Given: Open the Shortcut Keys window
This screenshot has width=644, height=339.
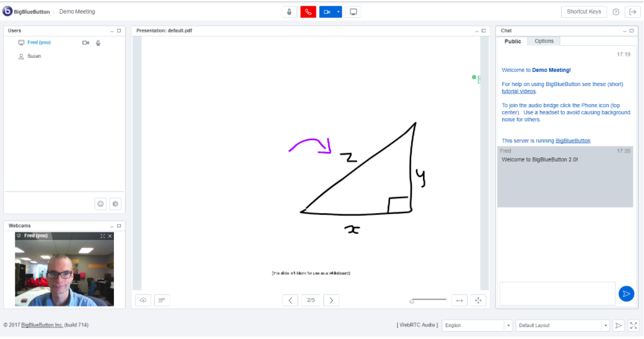Looking at the screenshot, I should pos(583,12).
